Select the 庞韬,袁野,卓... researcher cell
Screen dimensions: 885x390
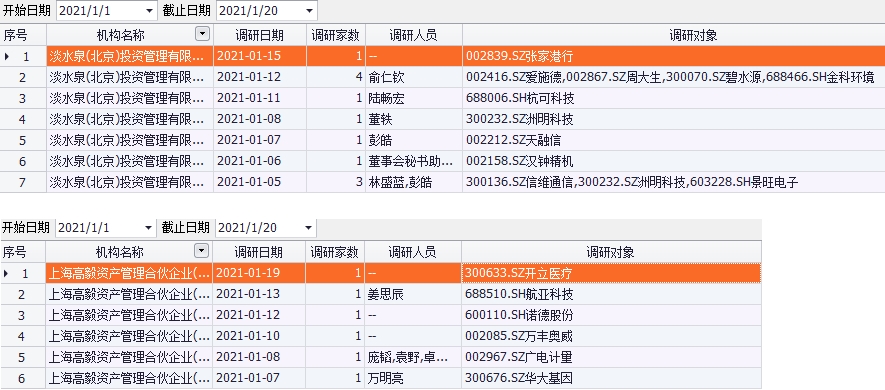click(x=413, y=357)
